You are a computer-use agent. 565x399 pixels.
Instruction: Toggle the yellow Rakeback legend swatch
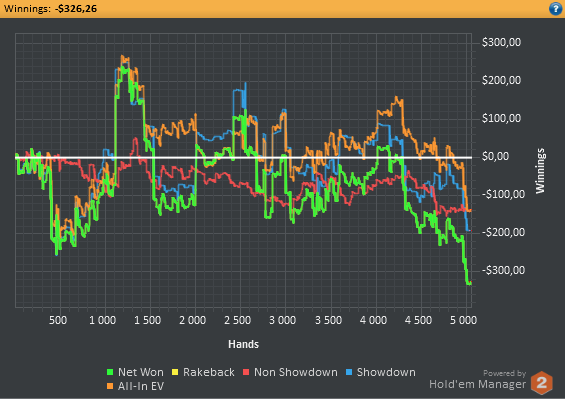point(175,372)
